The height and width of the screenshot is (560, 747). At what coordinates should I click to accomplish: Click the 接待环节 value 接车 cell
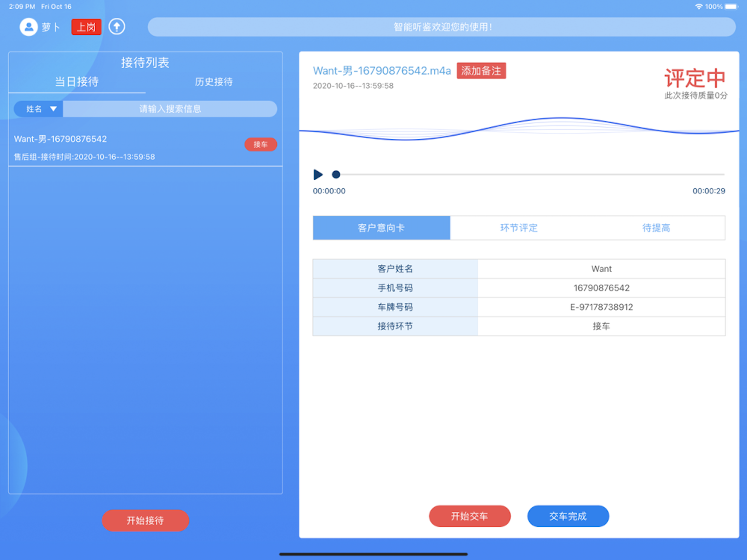coord(602,326)
